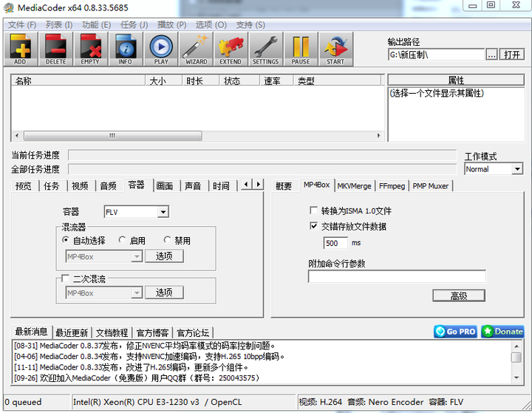Click the 名称 column header
Viewport: 532px width, 413px height.
78,81
